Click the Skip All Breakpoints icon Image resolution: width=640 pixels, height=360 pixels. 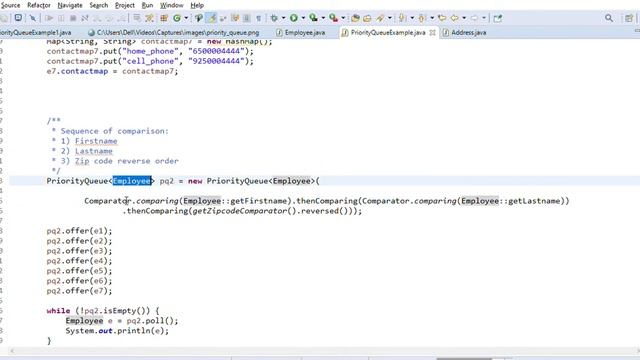coord(33,18)
